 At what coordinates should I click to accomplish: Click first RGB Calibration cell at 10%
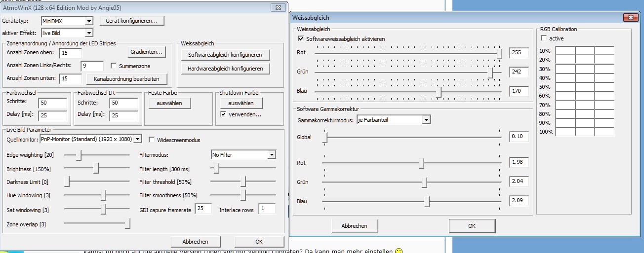click(x=565, y=50)
